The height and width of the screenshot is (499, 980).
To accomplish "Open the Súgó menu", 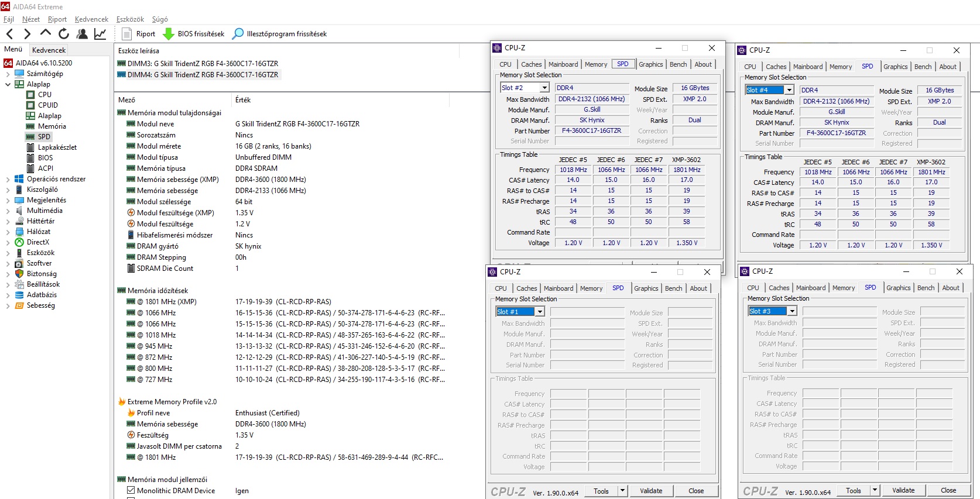I will coord(160,19).
